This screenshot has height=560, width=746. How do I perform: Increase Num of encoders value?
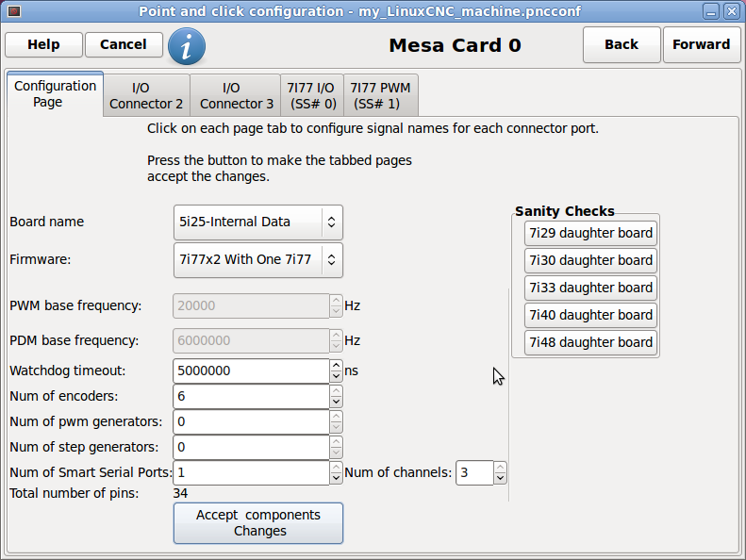click(336, 391)
